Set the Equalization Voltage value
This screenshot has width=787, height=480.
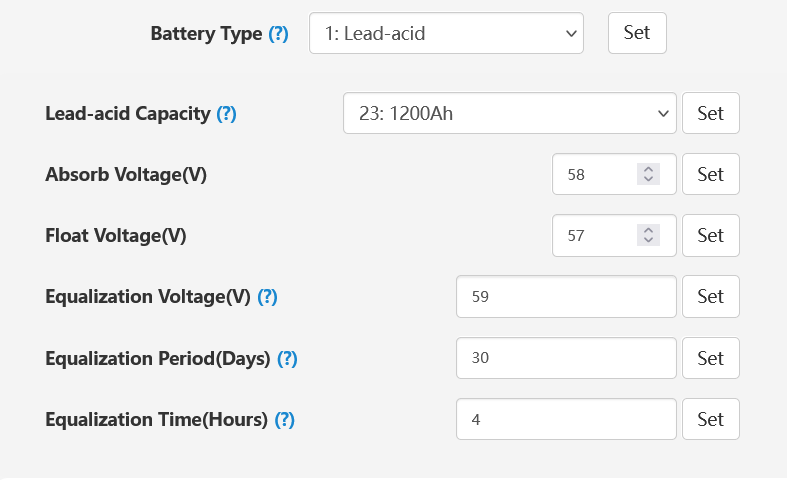[711, 296]
